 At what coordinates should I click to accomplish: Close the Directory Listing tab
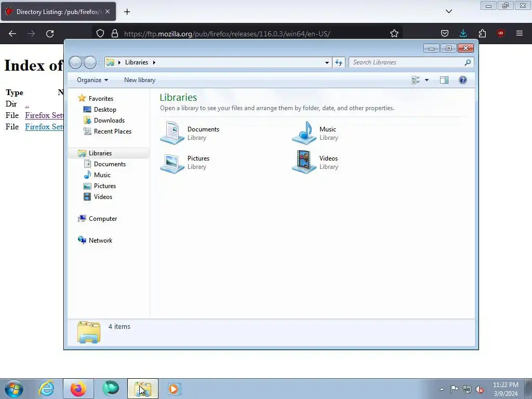[108, 11]
